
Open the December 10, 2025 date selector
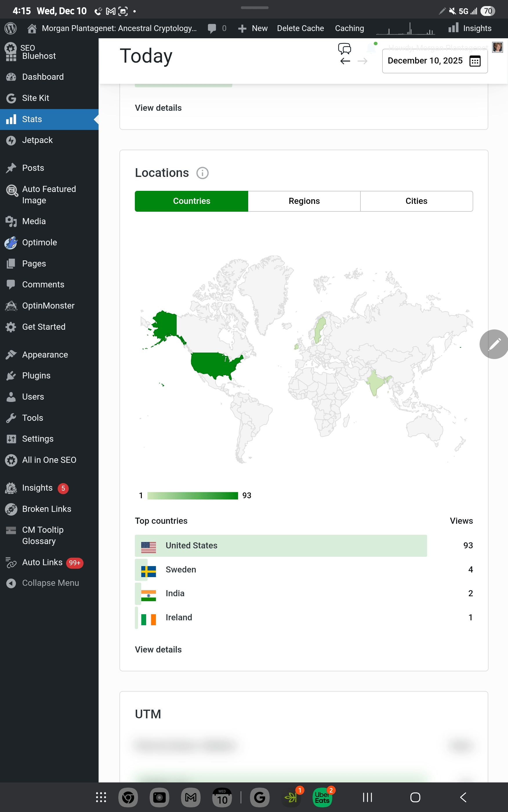(425, 61)
